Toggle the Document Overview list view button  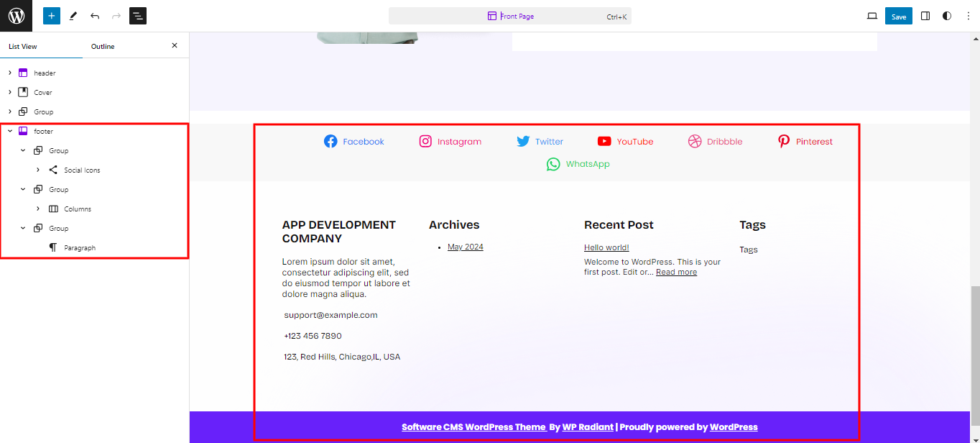point(138,16)
